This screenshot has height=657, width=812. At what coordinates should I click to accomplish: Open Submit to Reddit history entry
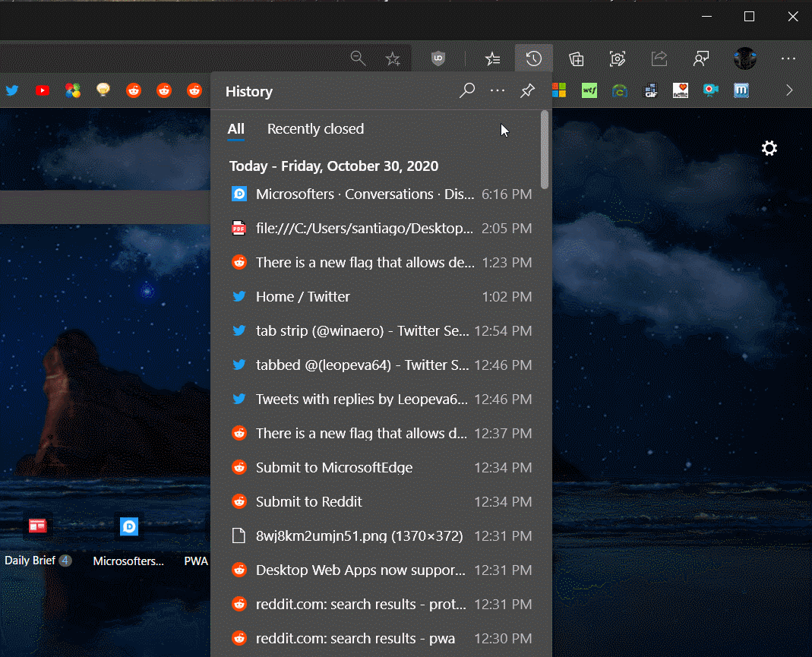pos(381,502)
